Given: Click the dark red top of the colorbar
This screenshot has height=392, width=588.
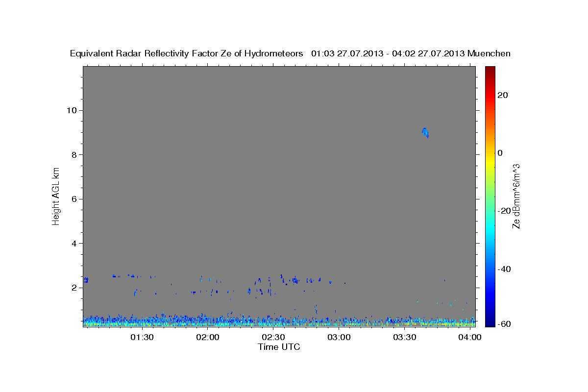Looking at the screenshot, I should (490, 70).
